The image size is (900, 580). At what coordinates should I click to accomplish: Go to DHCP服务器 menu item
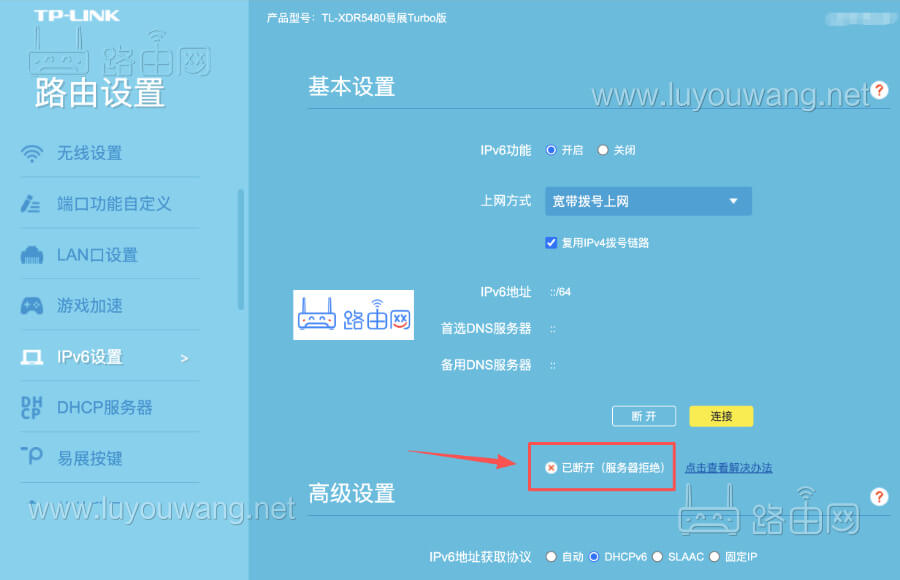tap(104, 407)
